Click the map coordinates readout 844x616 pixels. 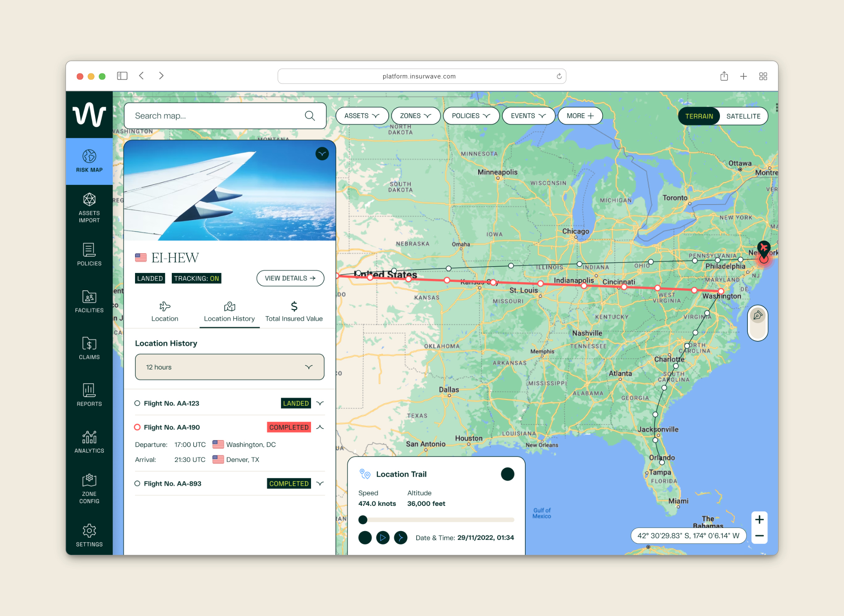click(688, 536)
